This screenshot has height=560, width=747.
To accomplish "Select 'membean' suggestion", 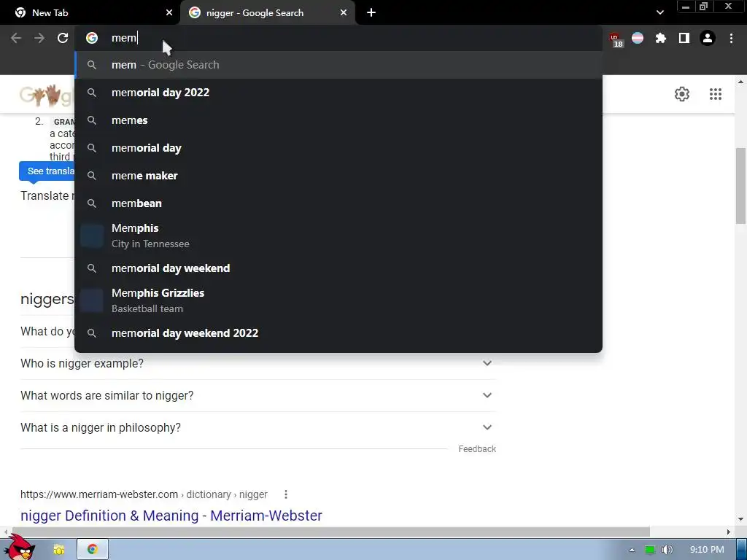I will pos(338,203).
